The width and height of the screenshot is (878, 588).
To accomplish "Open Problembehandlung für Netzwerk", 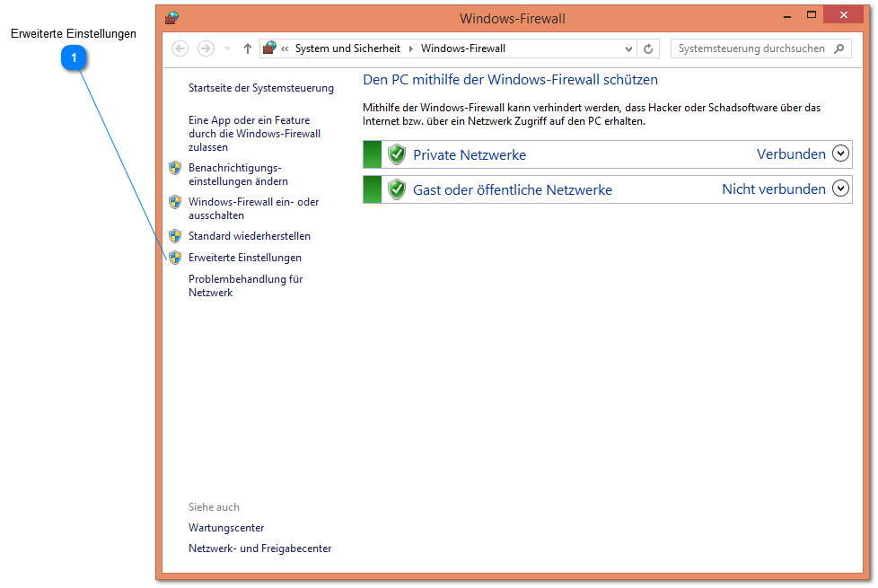I will (245, 285).
